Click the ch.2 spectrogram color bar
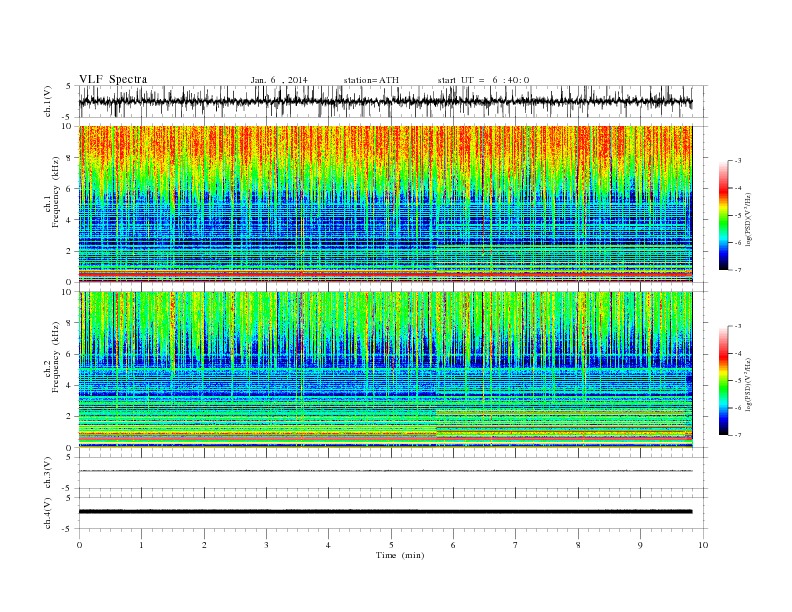Image resolution: width=792 pixels, height=612 pixels. pos(723,381)
